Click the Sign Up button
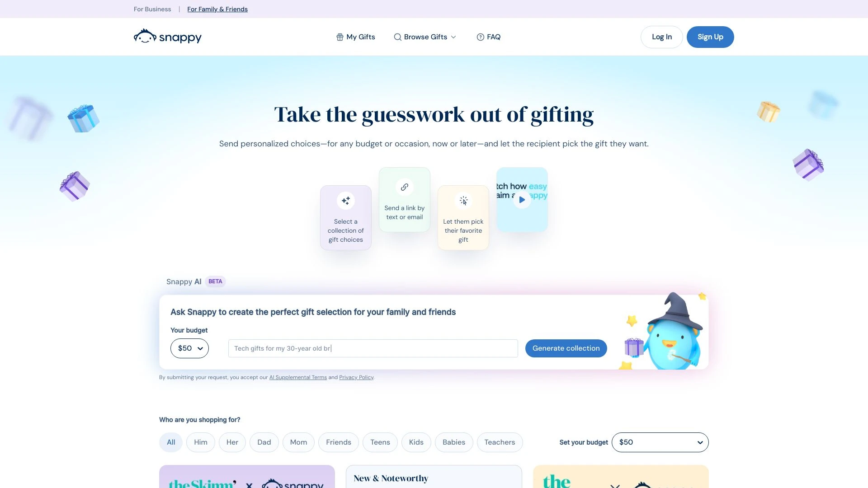The width and height of the screenshot is (868, 488). [x=710, y=37]
